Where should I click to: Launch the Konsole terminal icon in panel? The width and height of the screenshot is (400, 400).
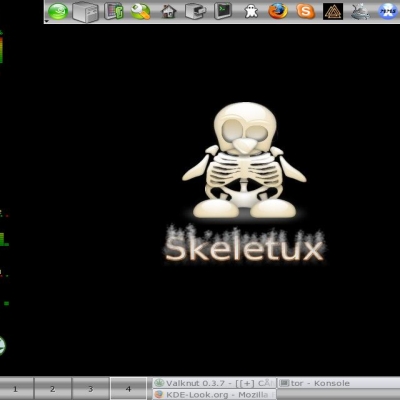pos(223,11)
